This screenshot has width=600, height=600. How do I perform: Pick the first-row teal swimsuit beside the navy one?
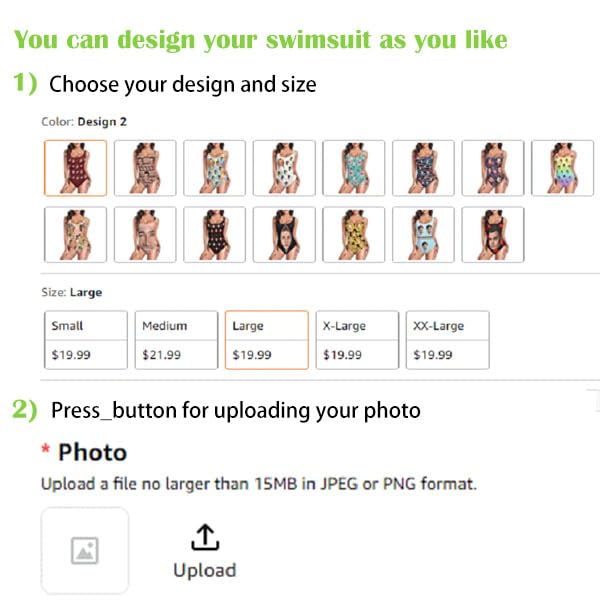(x=354, y=168)
